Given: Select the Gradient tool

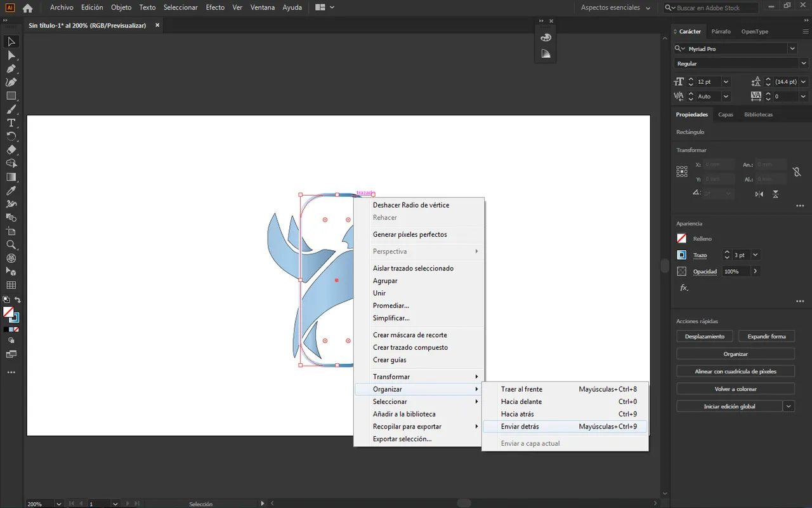Looking at the screenshot, I should (x=11, y=177).
